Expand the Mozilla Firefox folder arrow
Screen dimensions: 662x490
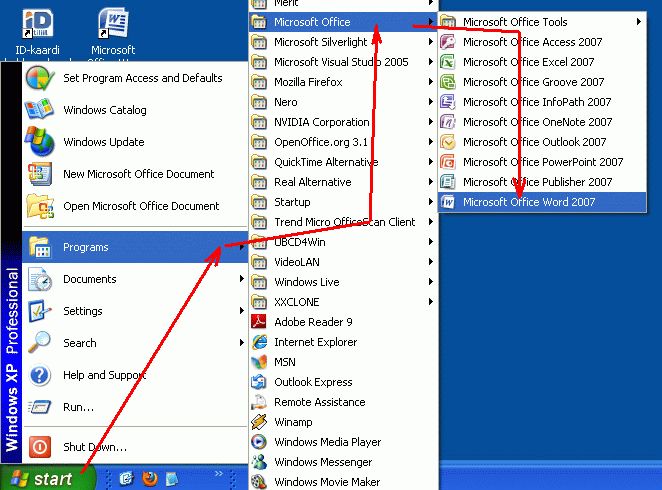[431, 81]
